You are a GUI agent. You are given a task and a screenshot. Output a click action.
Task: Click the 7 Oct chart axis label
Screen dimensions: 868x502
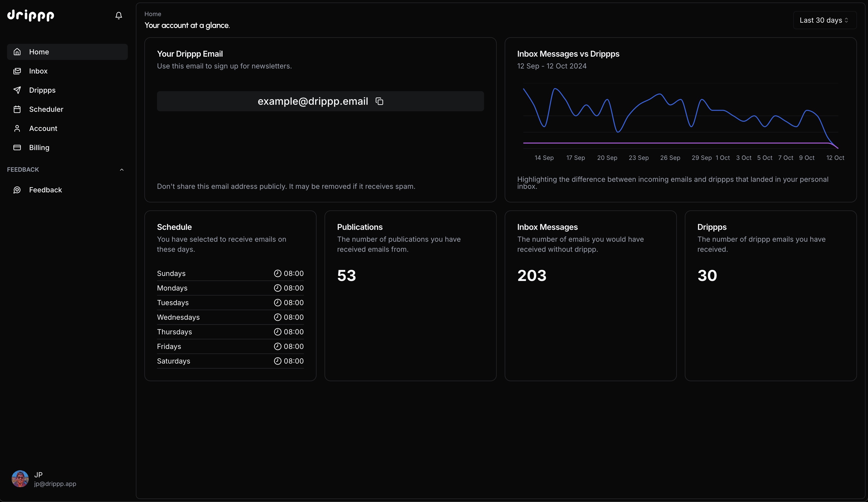point(786,158)
